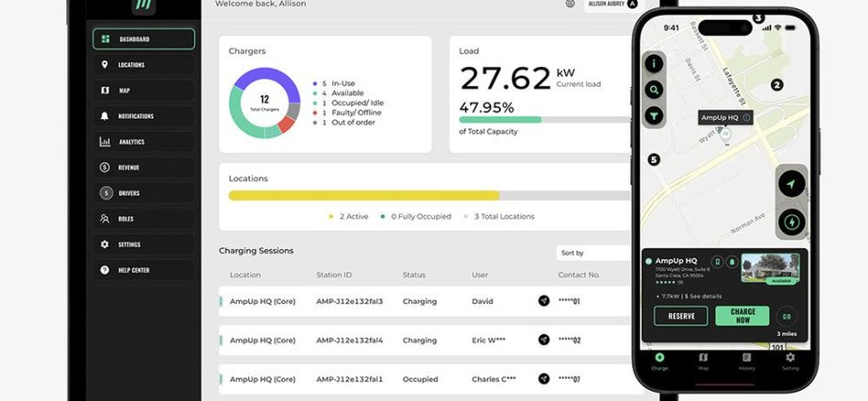Click the red Faulty/Offline donut segment

(x=286, y=124)
